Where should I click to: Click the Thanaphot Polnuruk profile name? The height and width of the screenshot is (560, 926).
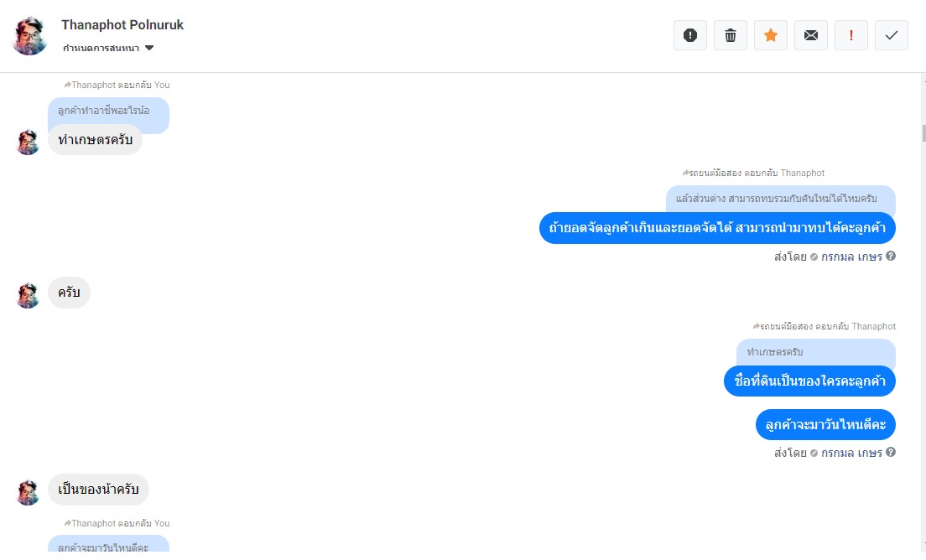coord(122,25)
